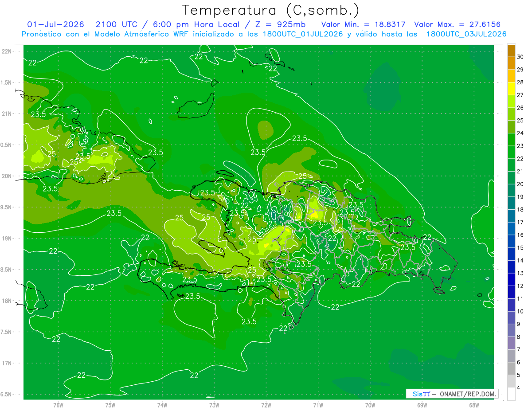
Task: Pick the lime-green legend swatch between 25 and 26
Action: [511, 114]
